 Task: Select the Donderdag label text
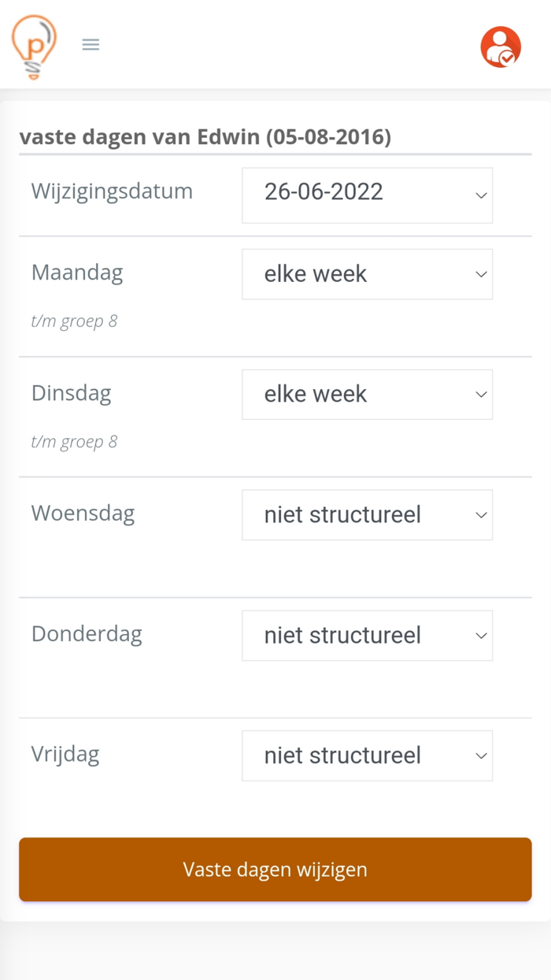87,633
